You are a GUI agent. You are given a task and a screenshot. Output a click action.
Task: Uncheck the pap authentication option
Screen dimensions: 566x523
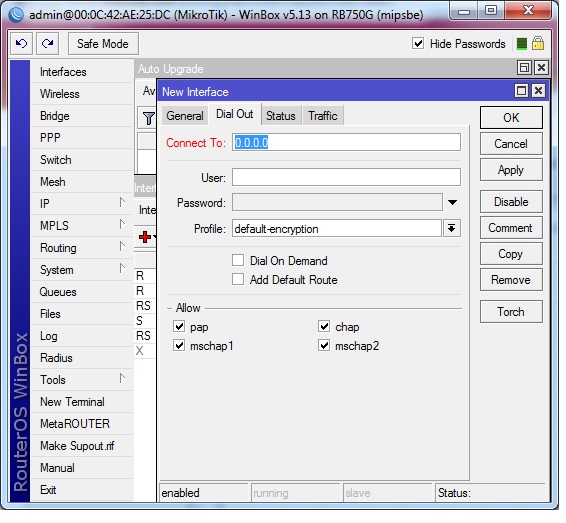(x=179, y=326)
